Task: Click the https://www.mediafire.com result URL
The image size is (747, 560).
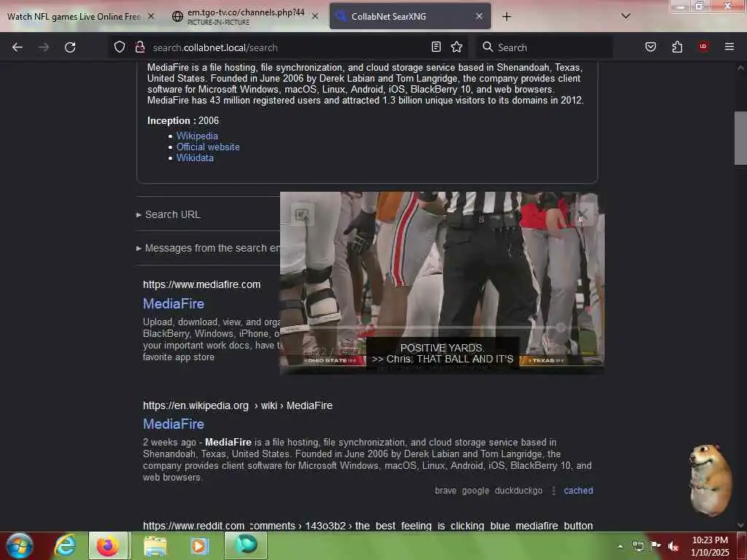Action: pos(201,284)
